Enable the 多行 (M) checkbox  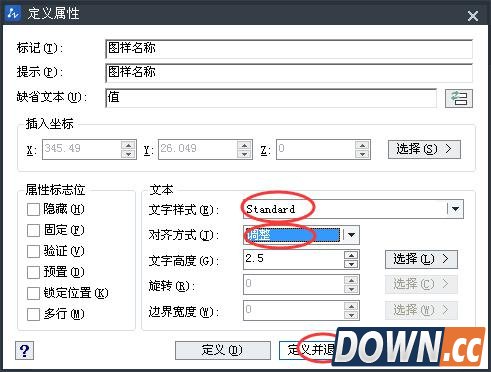click(x=33, y=314)
